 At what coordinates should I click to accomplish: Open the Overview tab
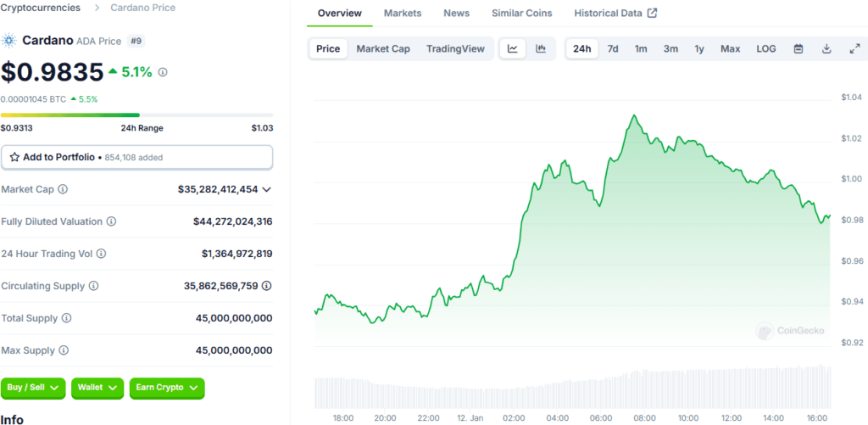click(x=340, y=13)
